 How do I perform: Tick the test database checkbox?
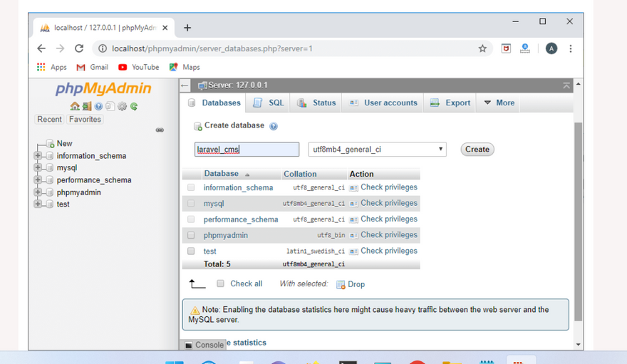pyautogui.click(x=191, y=251)
